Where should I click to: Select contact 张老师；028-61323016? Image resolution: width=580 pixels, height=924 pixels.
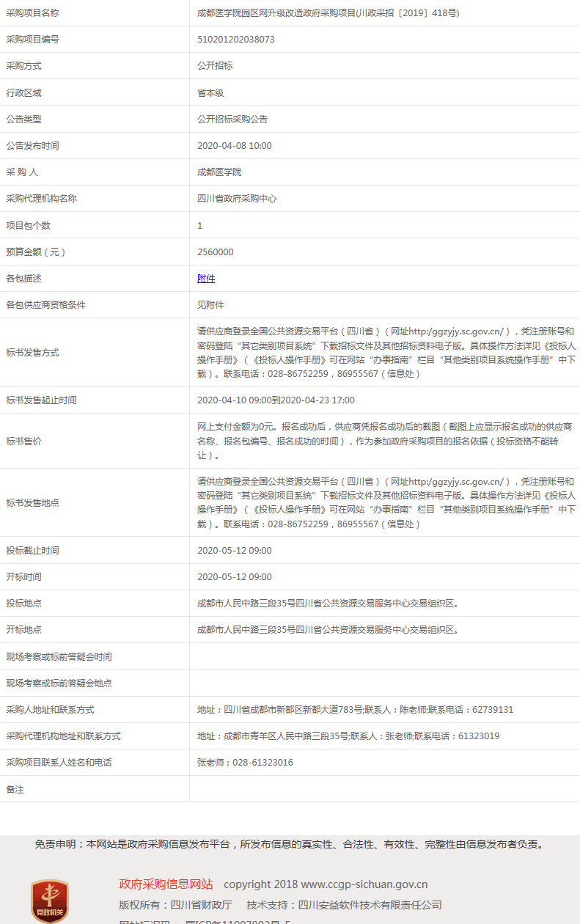[245, 763]
